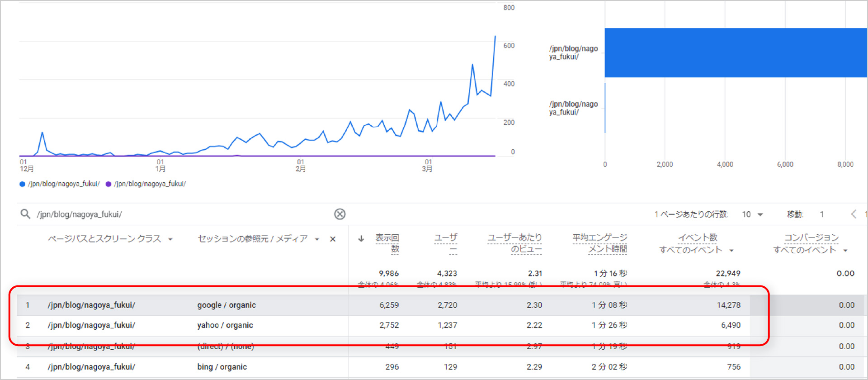Click the page number field next to 移動
The image size is (868, 380).
(822, 214)
